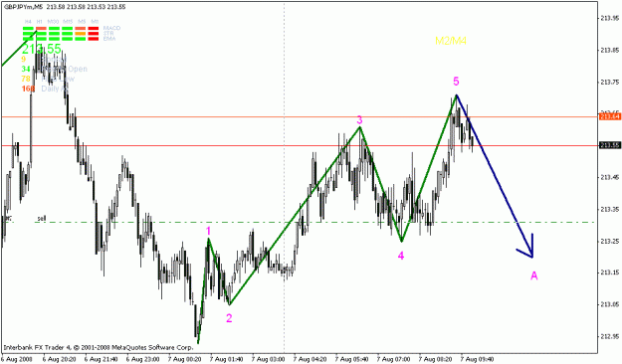The height and width of the screenshot is (364, 622).
Task: Click the H4 timeframe column label
Action: (28, 21)
